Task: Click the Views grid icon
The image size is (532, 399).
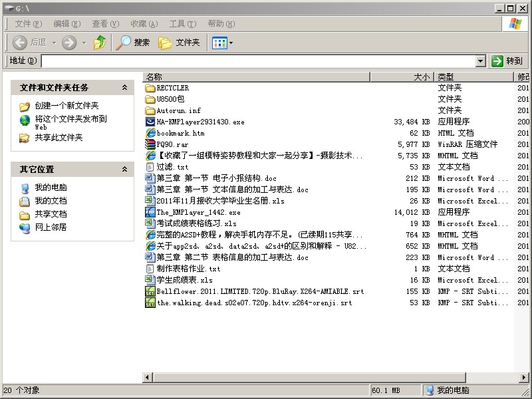Action: tap(219, 43)
